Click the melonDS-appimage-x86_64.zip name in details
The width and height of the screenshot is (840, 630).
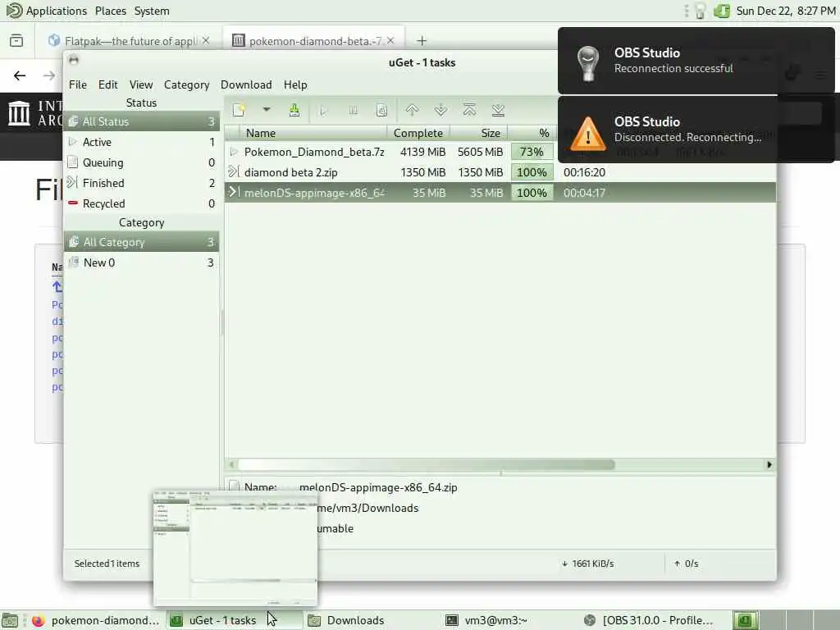(378, 487)
